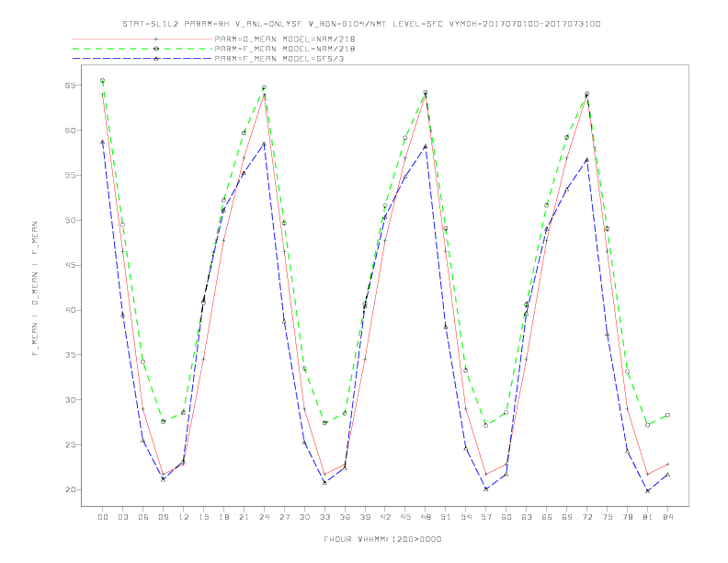
Task: Click y-axis tick label 20
Action: tap(71, 489)
